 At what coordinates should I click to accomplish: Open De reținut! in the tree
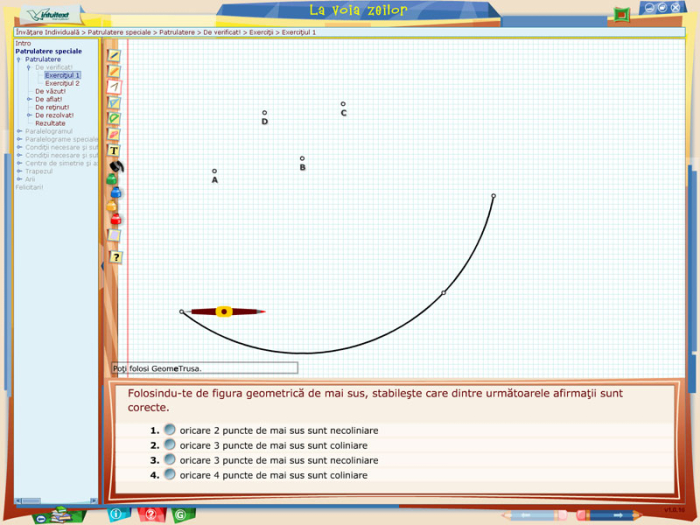point(52,107)
